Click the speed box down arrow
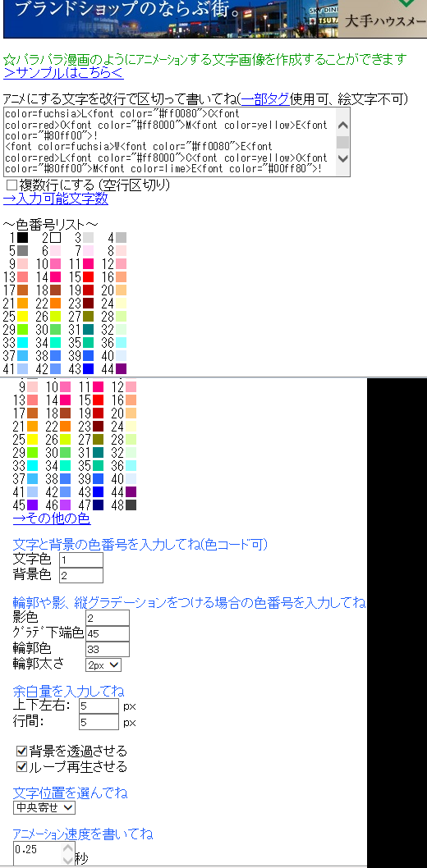The height and width of the screenshot is (868, 427). pos(67,860)
